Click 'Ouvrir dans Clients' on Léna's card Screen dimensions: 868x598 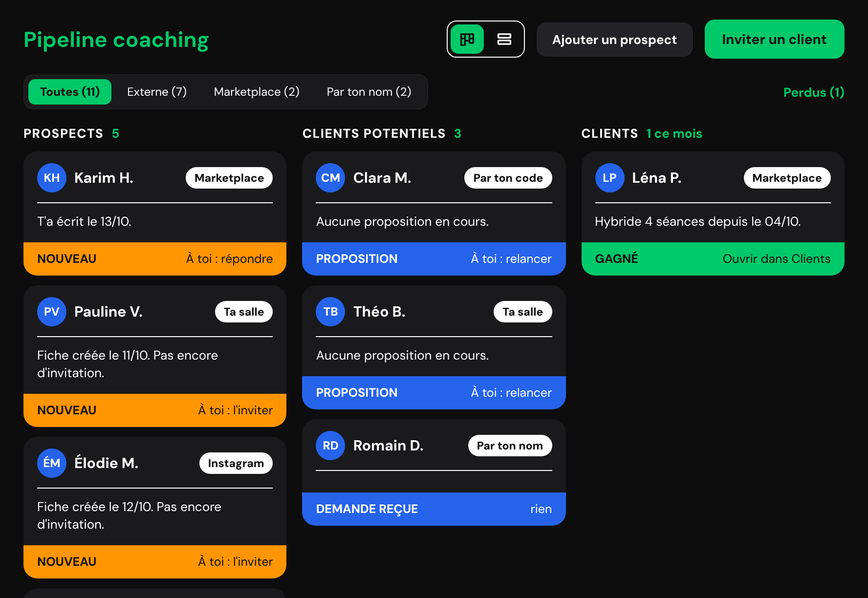[777, 259]
